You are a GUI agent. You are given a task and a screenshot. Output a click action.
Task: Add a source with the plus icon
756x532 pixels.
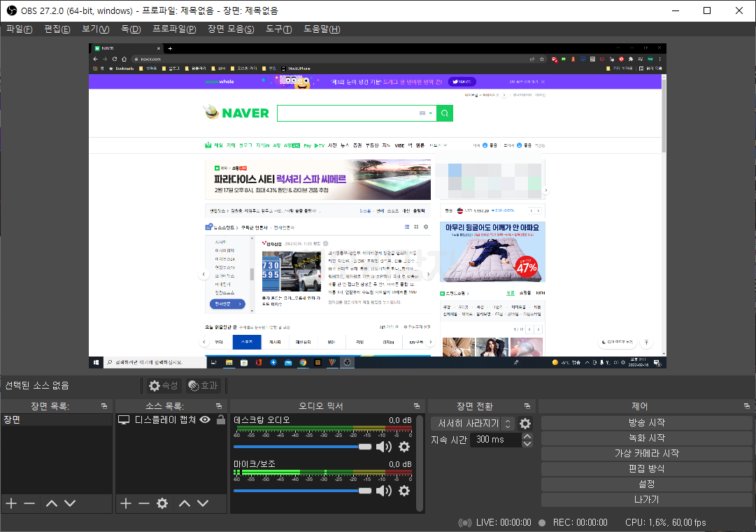pyautogui.click(x=126, y=503)
